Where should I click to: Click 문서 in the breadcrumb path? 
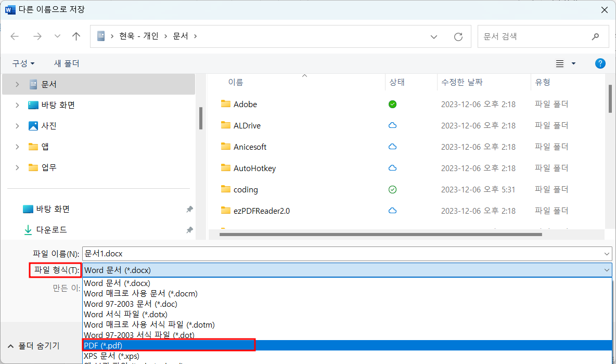click(x=181, y=36)
